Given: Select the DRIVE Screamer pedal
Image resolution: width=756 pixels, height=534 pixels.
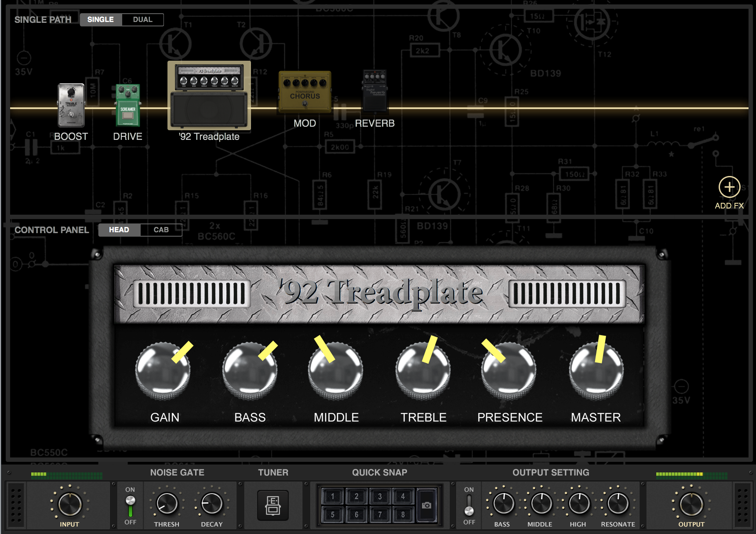Looking at the screenshot, I should [128, 106].
